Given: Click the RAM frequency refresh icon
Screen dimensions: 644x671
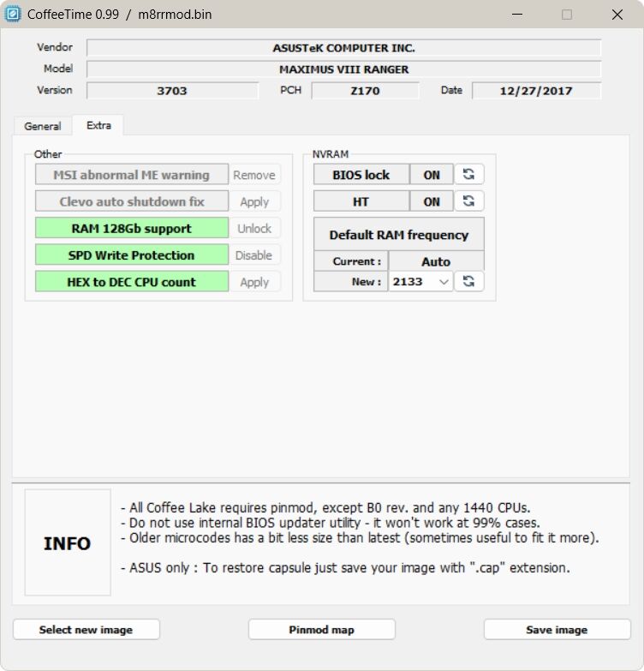Looking at the screenshot, I should (469, 281).
